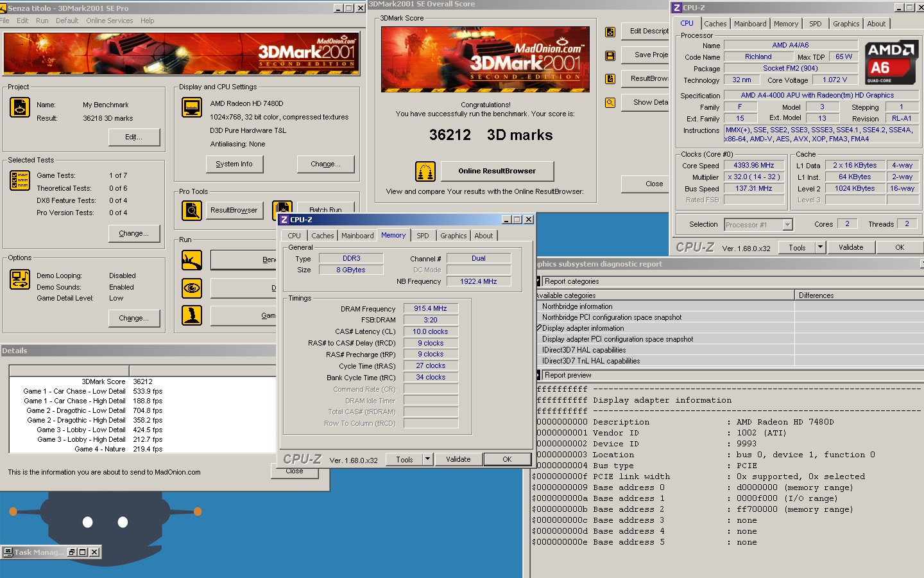Click the Online ResultBrowser people icon

(x=425, y=171)
